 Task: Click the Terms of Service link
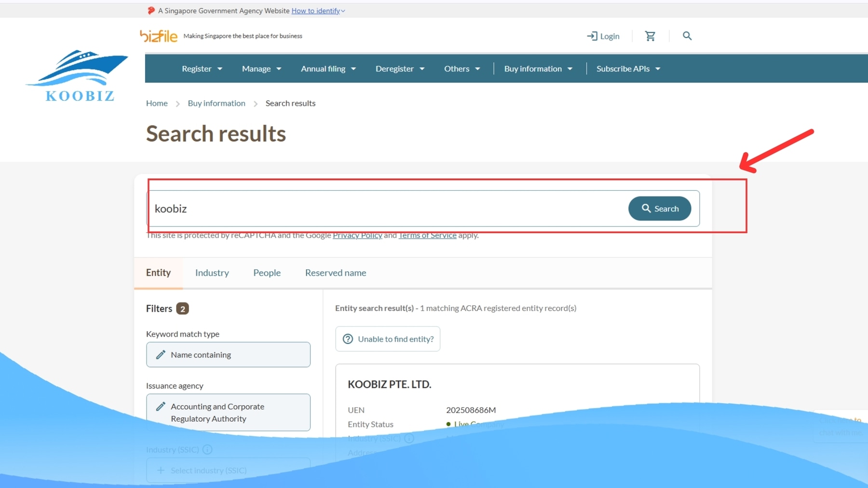point(427,235)
